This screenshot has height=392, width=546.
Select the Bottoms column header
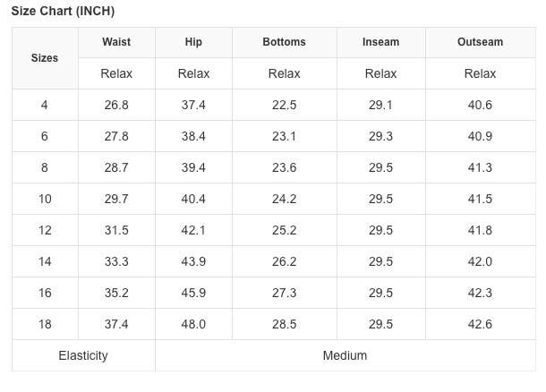coord(284,42)
